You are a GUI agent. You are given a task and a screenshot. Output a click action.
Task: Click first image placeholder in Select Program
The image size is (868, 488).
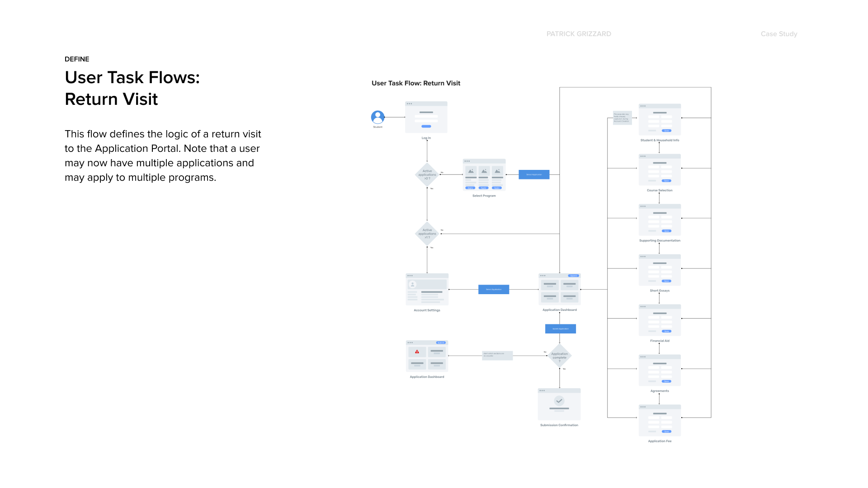point(471,171)
